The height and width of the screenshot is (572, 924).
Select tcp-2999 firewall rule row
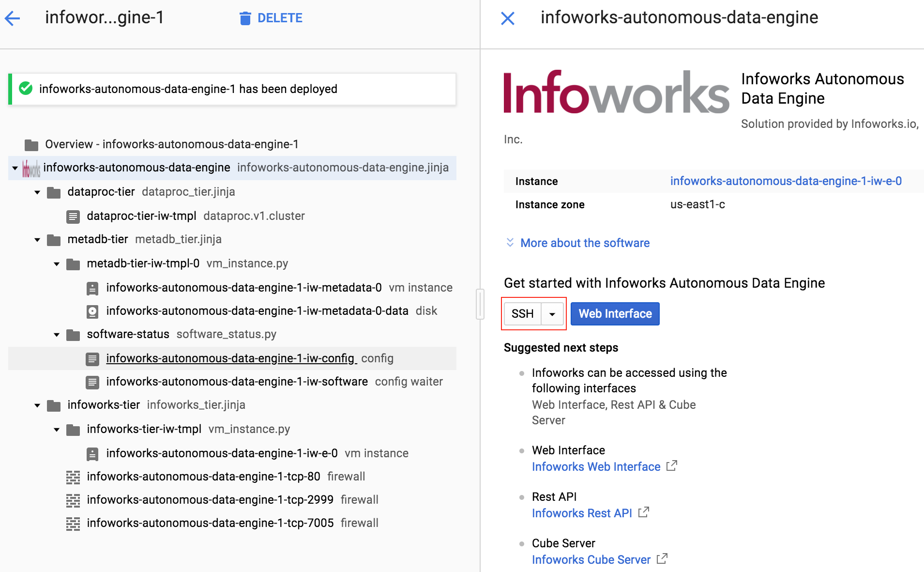232,500
